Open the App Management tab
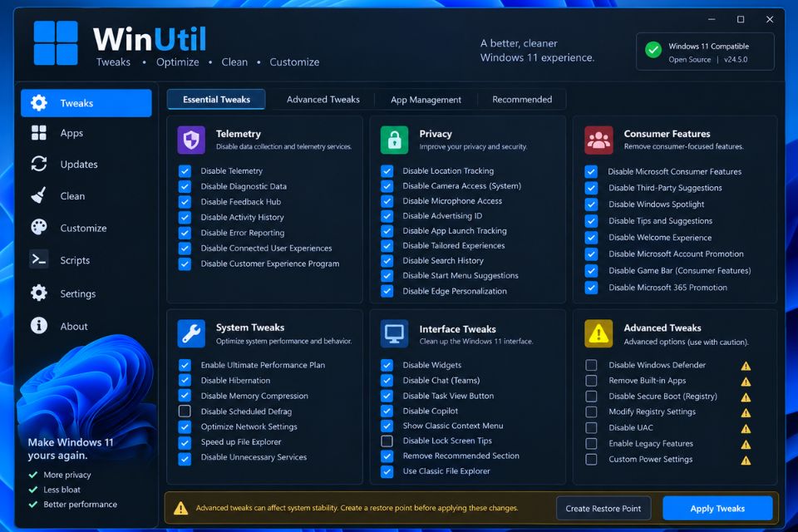798x532 pixels. click(426, 100)
